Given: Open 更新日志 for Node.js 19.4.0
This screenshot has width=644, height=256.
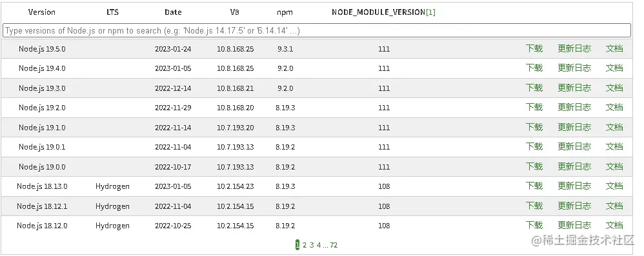Looking at the screenshot, I should point(574,68).
